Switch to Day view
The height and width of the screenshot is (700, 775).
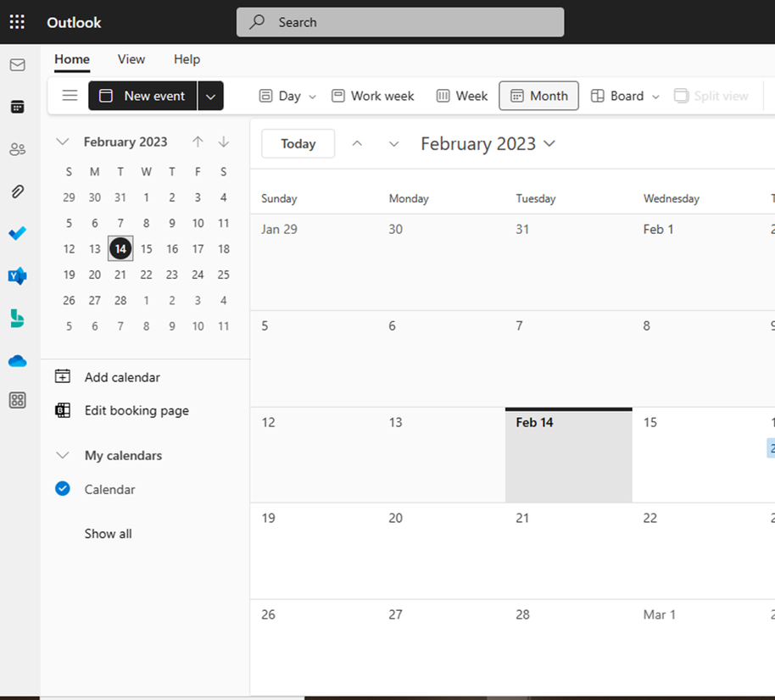(x=281, y=96)
